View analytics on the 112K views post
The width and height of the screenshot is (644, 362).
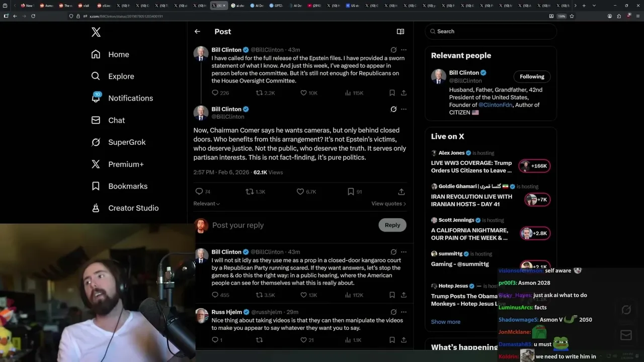click(x=354, y=295)
